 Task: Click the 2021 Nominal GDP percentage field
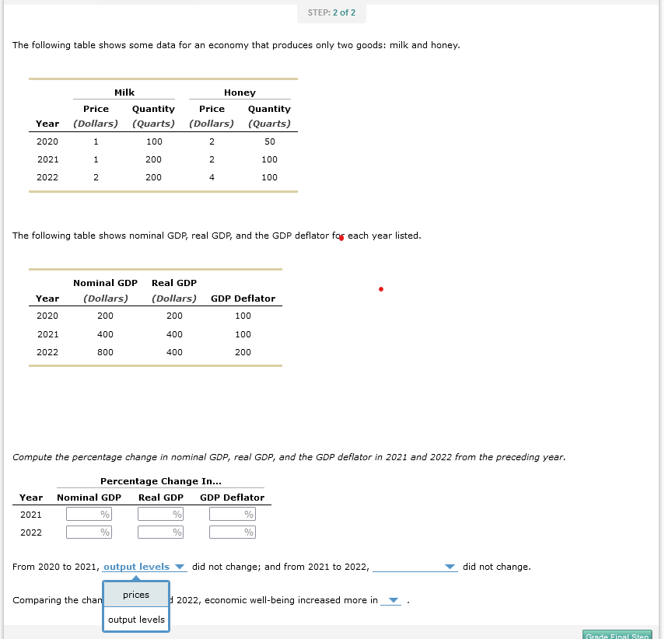point(89,514)
